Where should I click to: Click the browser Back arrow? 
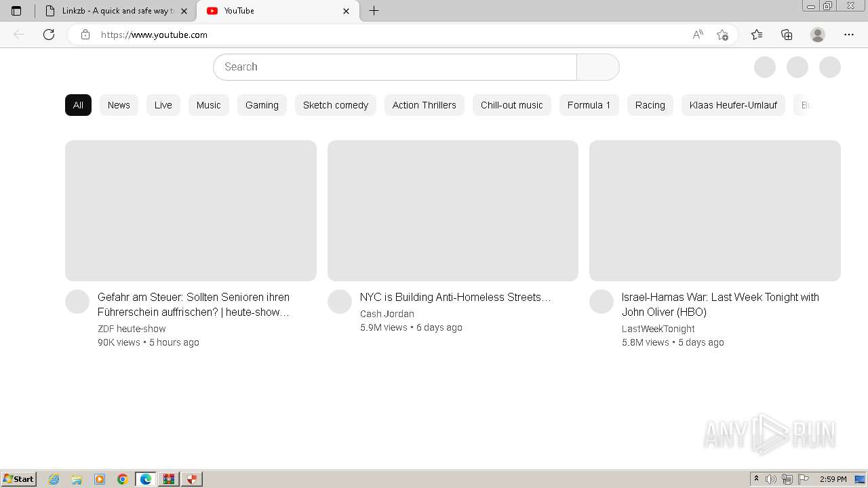click(19, 35)
